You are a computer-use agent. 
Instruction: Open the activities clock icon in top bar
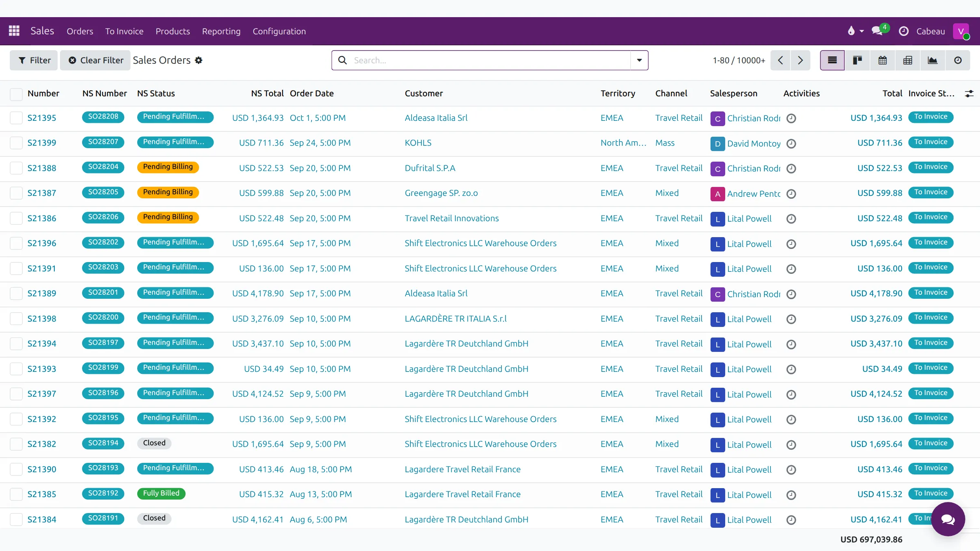coord(904,31)
